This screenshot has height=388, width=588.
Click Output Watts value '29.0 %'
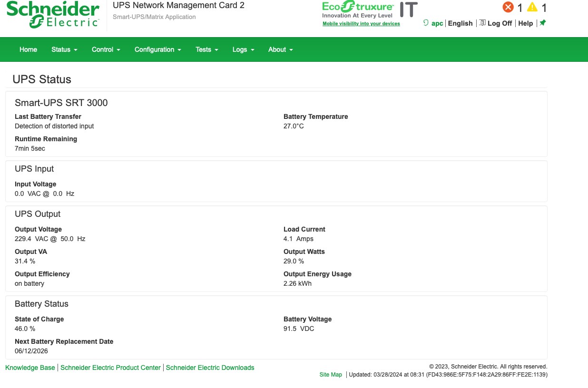pyautogui.click(x=294, y=261)
